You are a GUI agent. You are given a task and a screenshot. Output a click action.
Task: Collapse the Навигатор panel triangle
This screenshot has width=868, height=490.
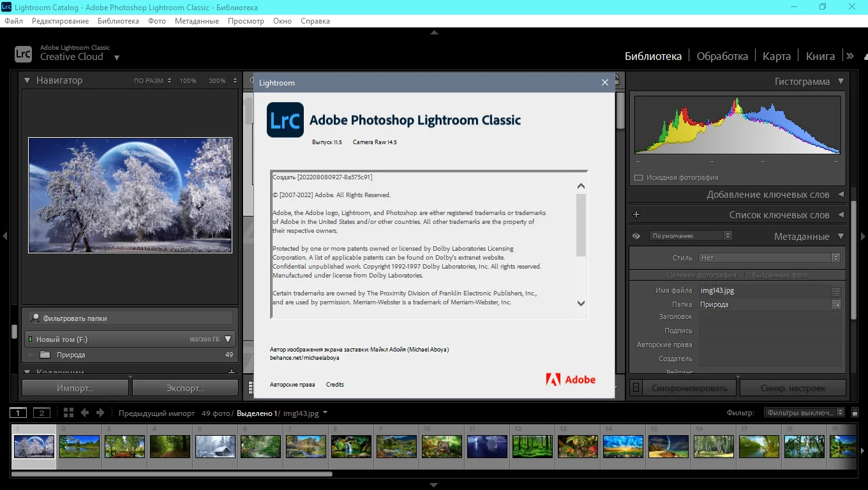tap(27, 80)
